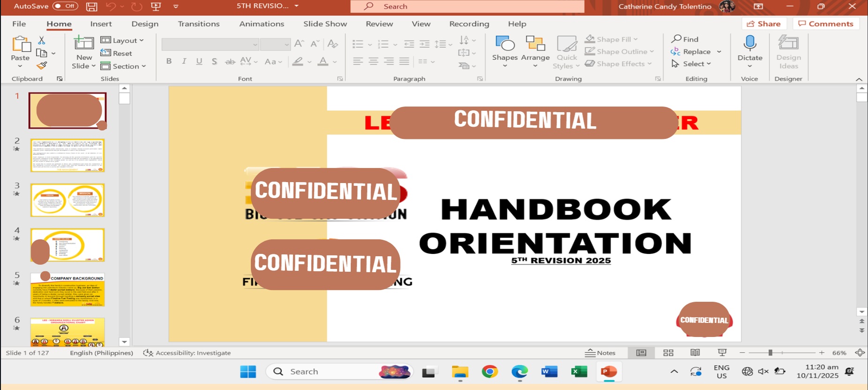Click the Save icon in title bar

tap(92, 7)
